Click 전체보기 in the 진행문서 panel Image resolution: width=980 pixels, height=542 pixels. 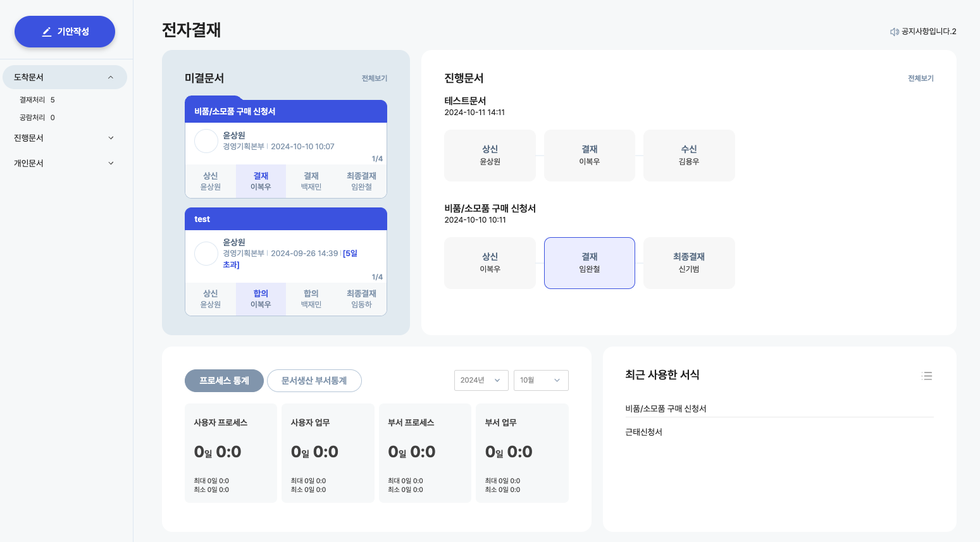pyautogui.click(x=920, y=78)
